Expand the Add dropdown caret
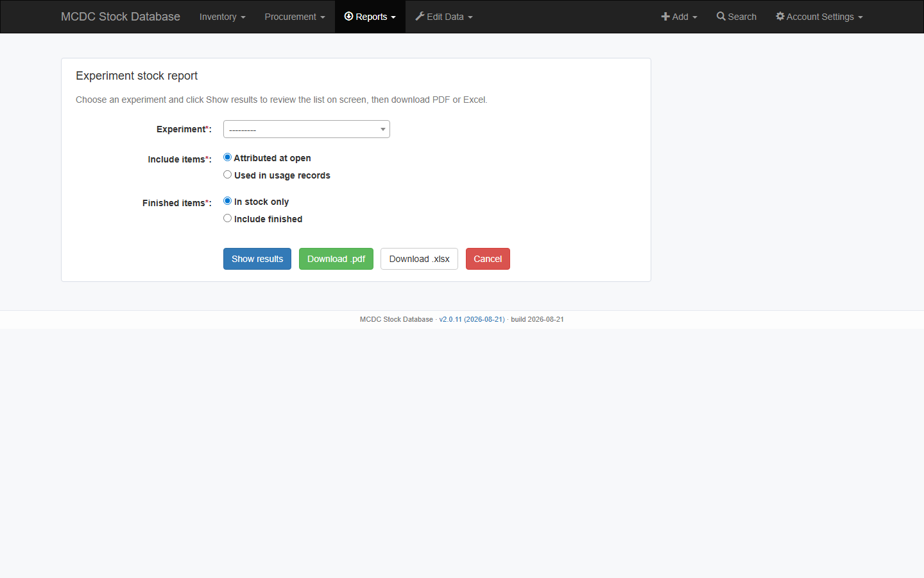924x578 pixels. point(695,17)
